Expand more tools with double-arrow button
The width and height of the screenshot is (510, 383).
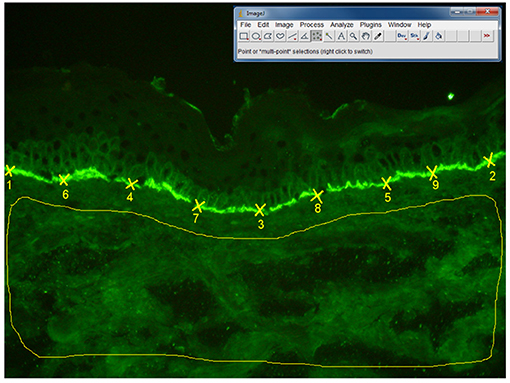point(487,36)
